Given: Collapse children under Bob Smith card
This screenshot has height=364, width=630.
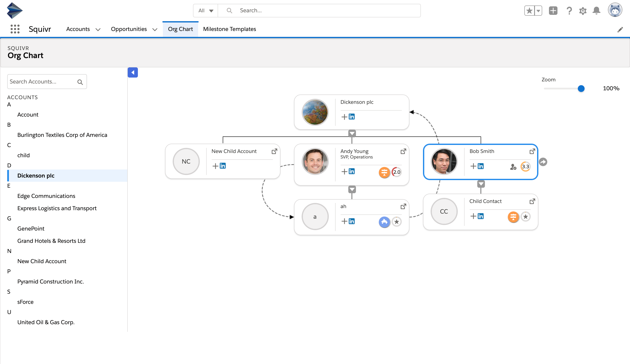Looking at the screenshot, I should [481, 184].
